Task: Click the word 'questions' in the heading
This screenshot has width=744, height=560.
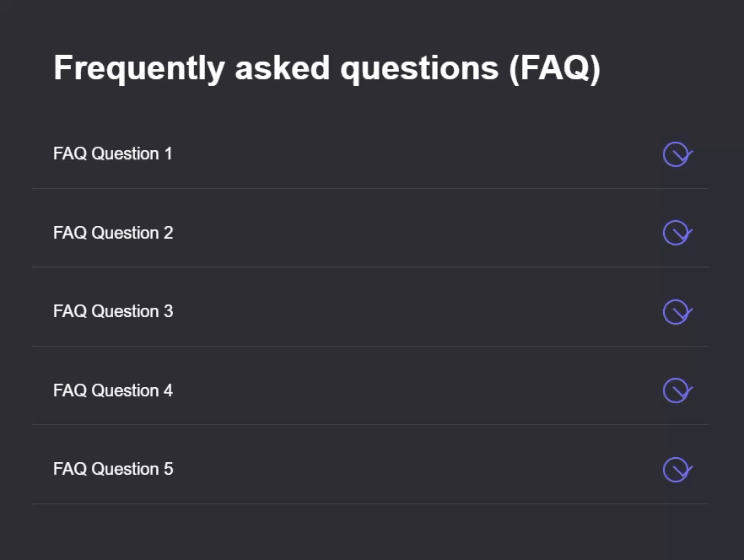Action: click(x=419, y=69)
